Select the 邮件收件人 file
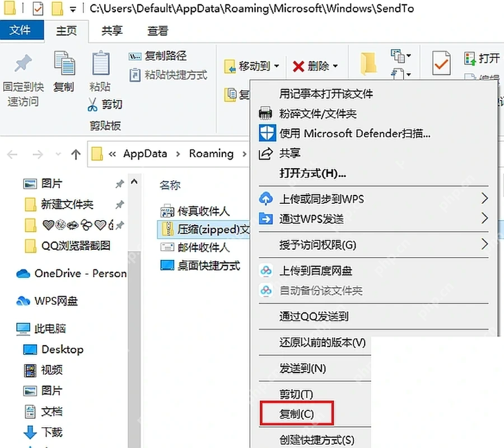This screenshot has height=448, width=504. tap(195, 247)
